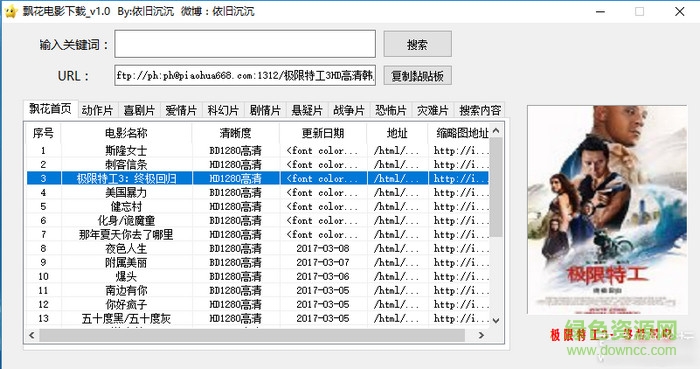
Task: Open the 喜剧片 tab
Action: [x=139, y=110]
